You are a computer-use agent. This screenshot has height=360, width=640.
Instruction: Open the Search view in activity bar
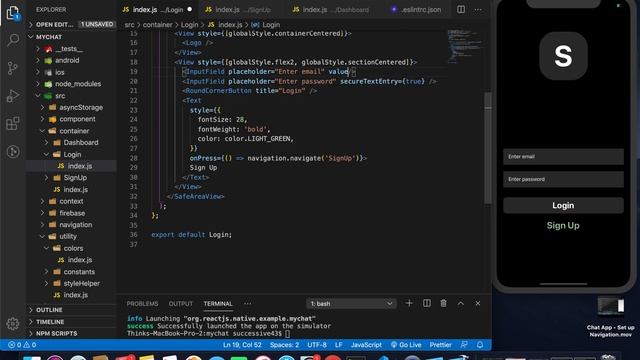[x=13, y=40]
